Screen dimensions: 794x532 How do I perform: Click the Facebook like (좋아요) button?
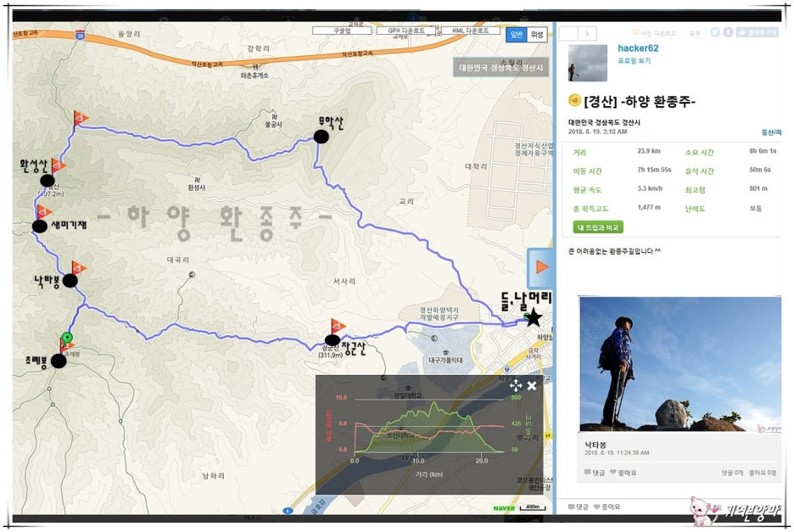click(x=757, y=32)
